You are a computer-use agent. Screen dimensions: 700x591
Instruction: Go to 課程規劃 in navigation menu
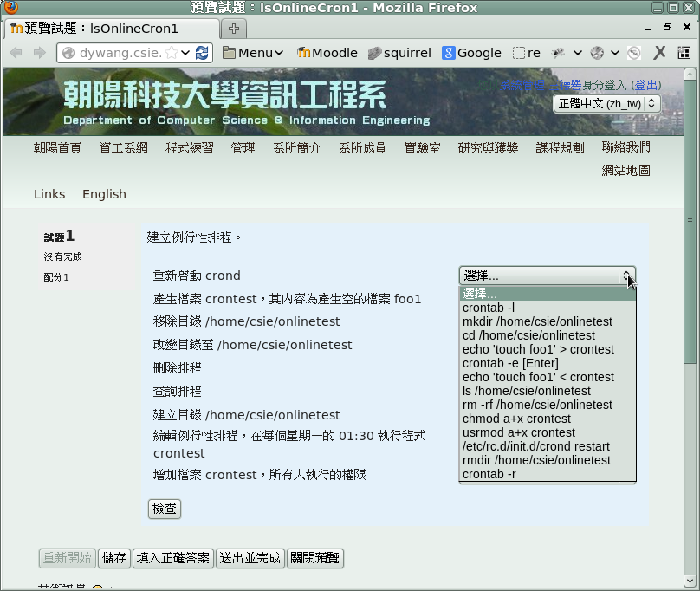click(560, 148)
